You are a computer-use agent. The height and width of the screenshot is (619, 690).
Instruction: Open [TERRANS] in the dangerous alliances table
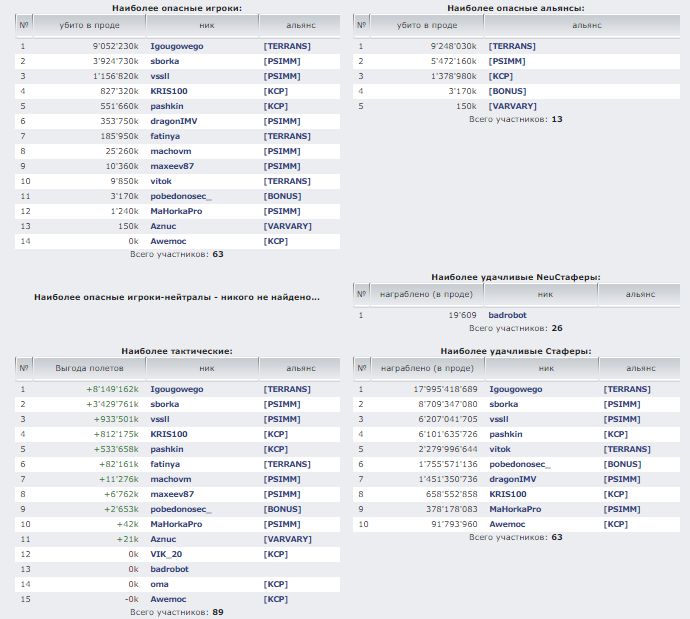[x=511, y=46]
